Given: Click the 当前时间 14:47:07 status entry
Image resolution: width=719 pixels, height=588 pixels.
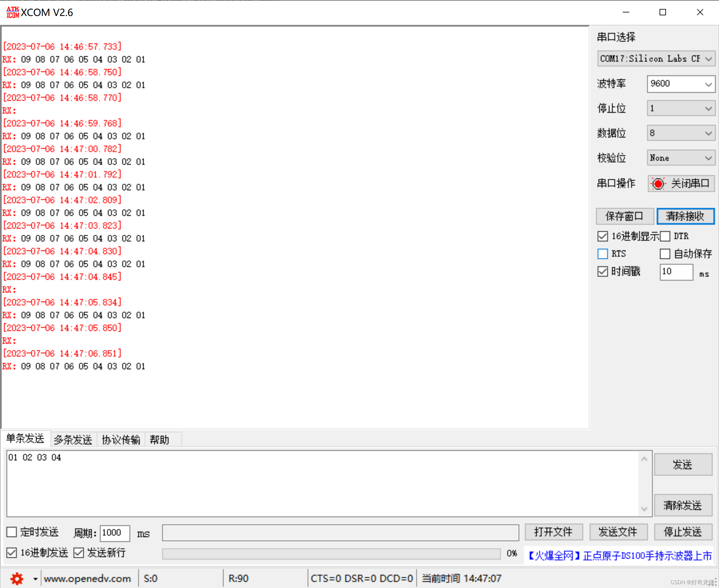Looking at the screenshot, I should point(461,578).
